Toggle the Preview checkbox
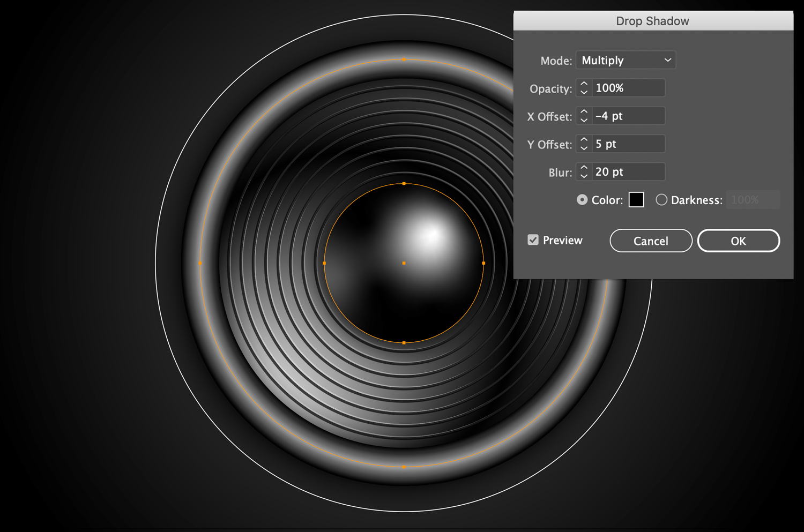The image size is (804, 532). 533,239
